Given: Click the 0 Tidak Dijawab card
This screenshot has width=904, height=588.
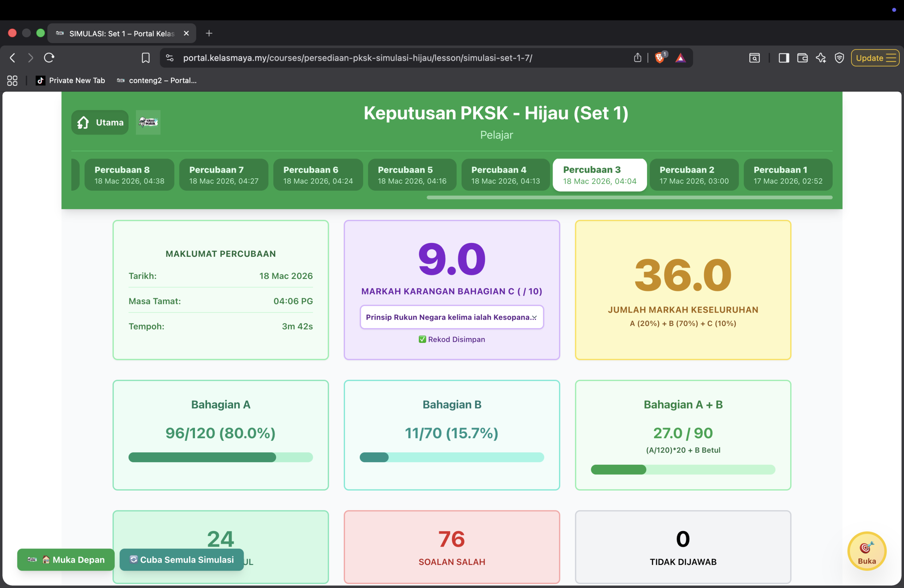Looking at the screenshot, I should (x=683, y=547).
